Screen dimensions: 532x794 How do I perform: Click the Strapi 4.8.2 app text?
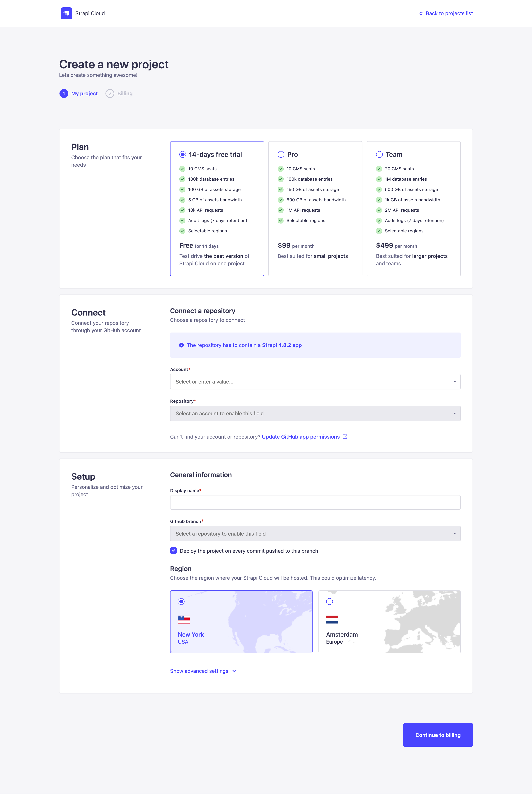coord(282,345)
